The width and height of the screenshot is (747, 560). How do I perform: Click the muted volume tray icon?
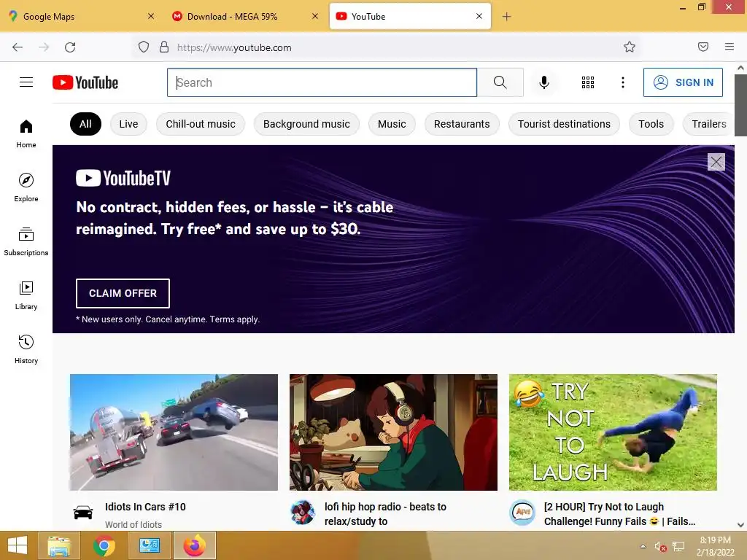pyautogui.click(x=660, y=546)
